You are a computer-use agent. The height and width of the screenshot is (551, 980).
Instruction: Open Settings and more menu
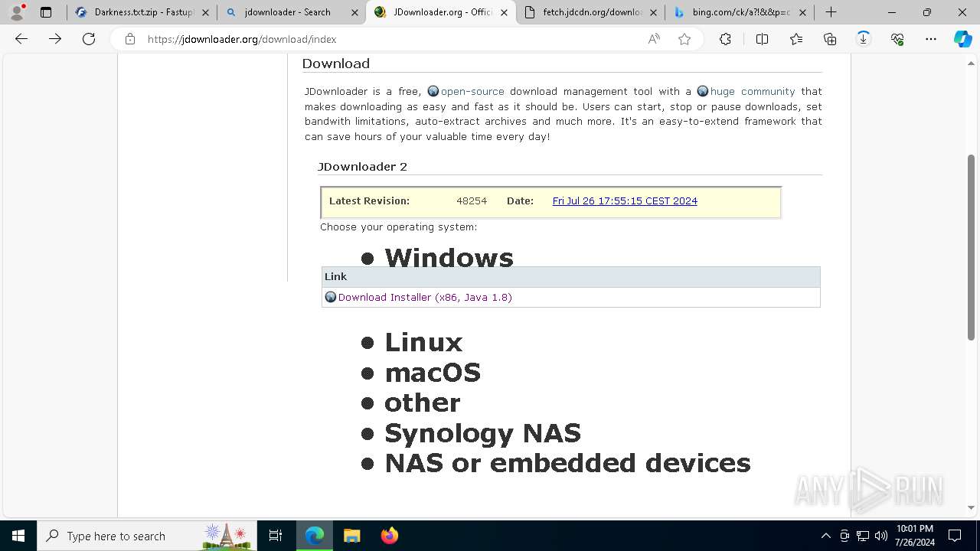931,39
